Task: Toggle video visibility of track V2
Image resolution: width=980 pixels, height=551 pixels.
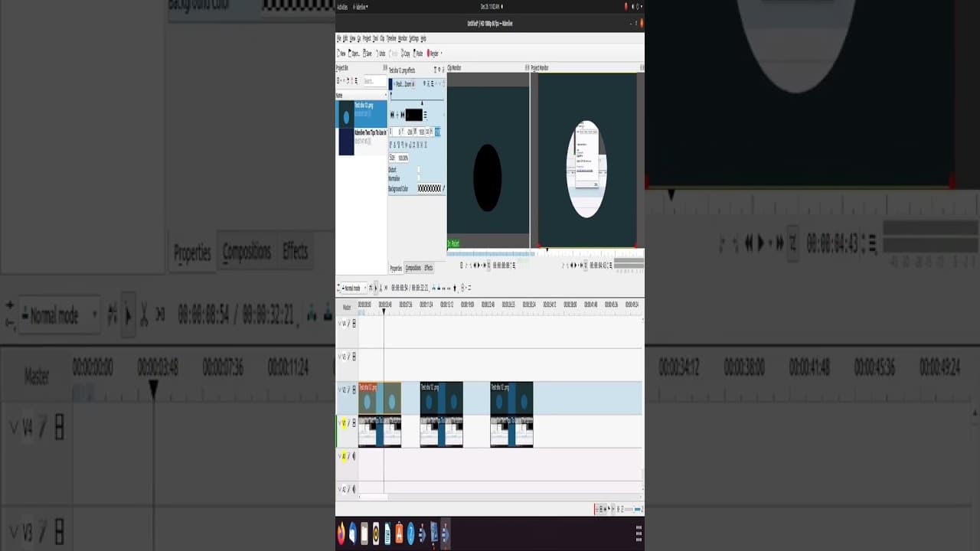Action: 354,390
